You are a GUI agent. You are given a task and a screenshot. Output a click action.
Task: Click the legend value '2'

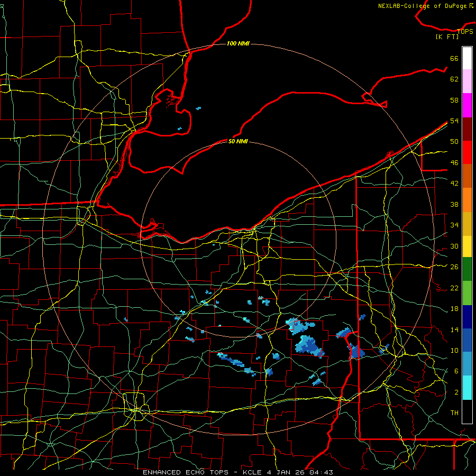(x=456, y=392)
